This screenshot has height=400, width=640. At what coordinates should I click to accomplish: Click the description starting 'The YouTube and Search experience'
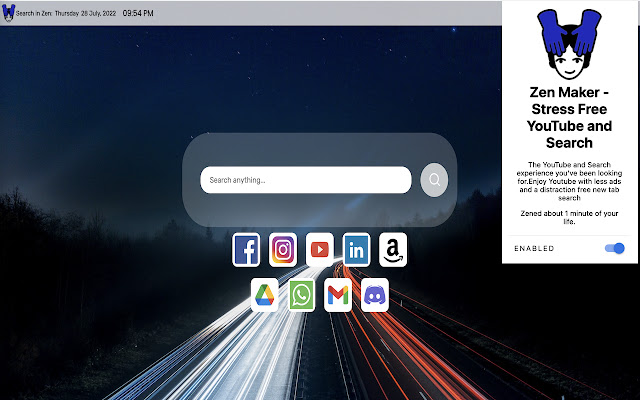[x=569, y=181]
